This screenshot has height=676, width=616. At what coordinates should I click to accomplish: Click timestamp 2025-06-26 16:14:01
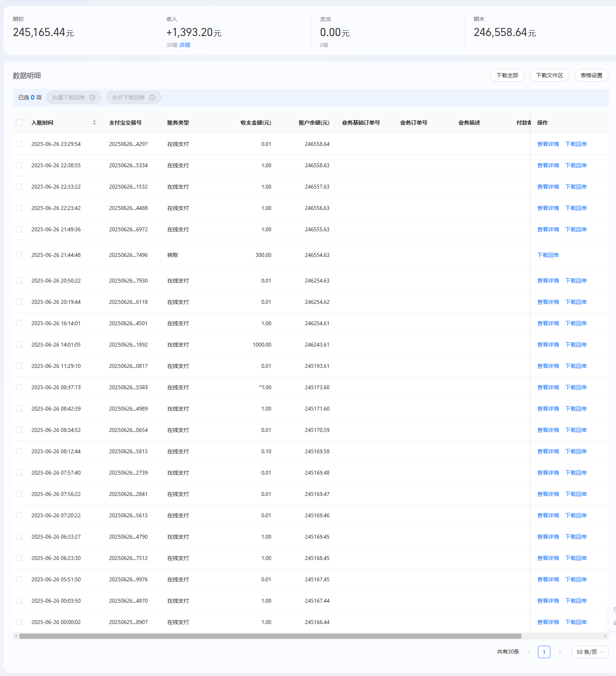pyautogui.click(x=56, y=323)
